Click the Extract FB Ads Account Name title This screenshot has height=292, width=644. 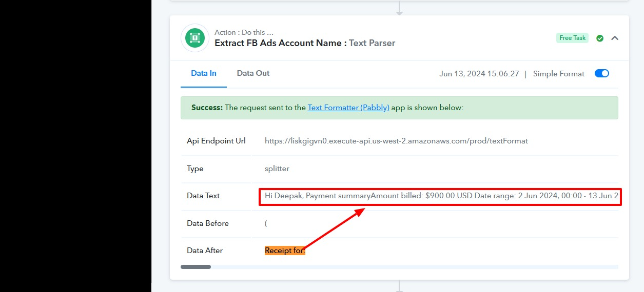click(x=278, y=43)
